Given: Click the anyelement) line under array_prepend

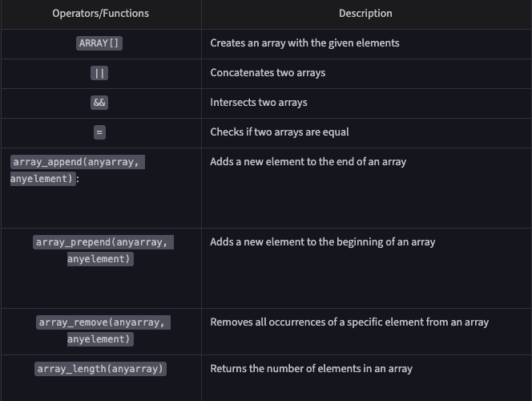Looking at the screenshot, I should tap(100, 259).
